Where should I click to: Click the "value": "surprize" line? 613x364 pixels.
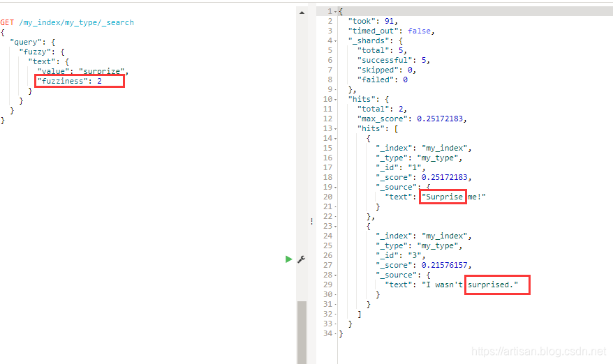(x=83, y=71)
